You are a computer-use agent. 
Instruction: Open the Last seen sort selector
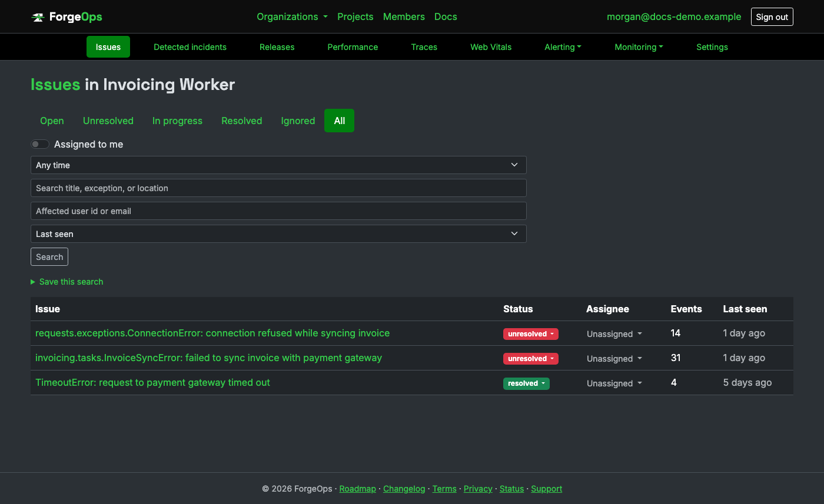(278, 234)
